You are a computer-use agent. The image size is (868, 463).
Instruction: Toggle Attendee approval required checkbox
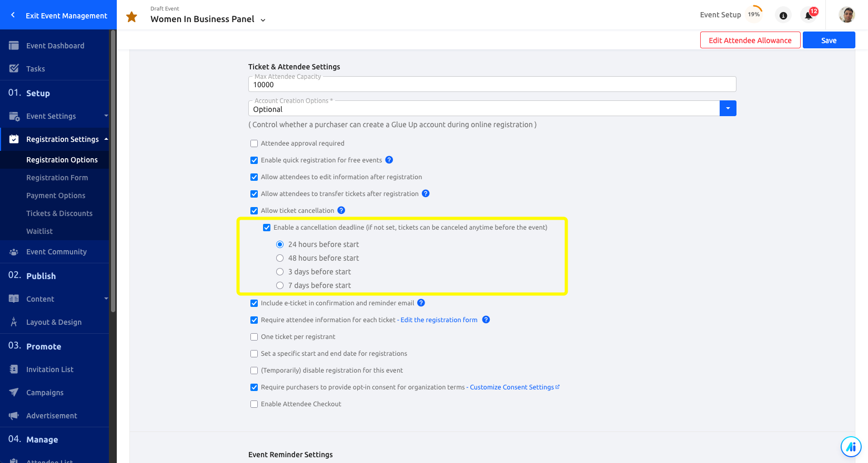(x=254, y=143)
